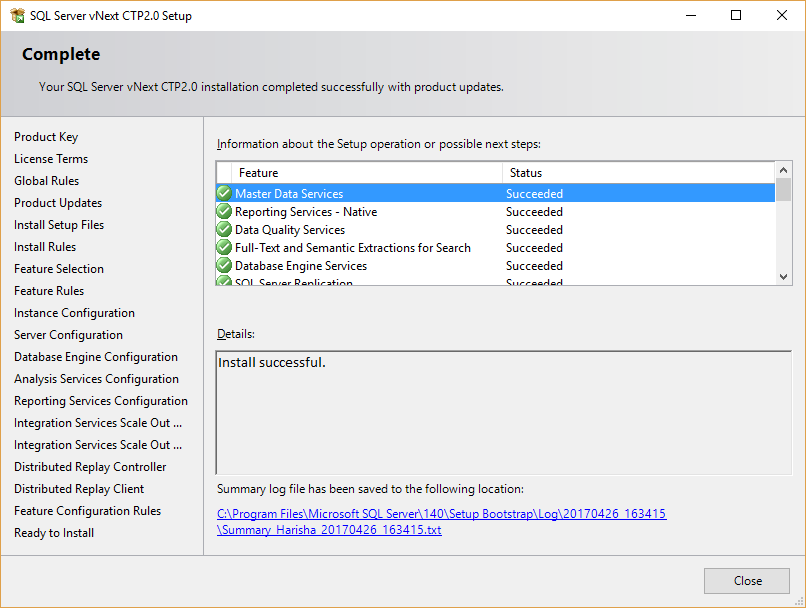Screen dimensions: 806x608
Task: Click Database Engine Configuration step in sidebar
Action: pyautogui.click(x=96, y=357)
